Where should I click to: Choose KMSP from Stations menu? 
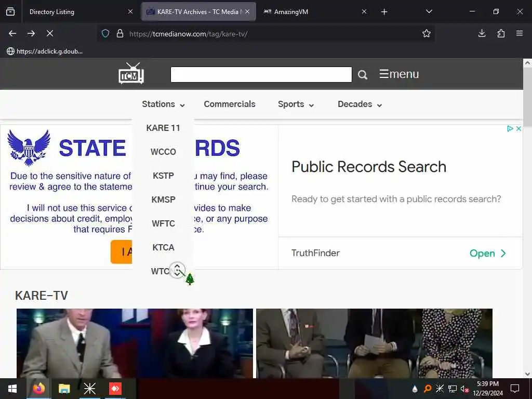163,199
